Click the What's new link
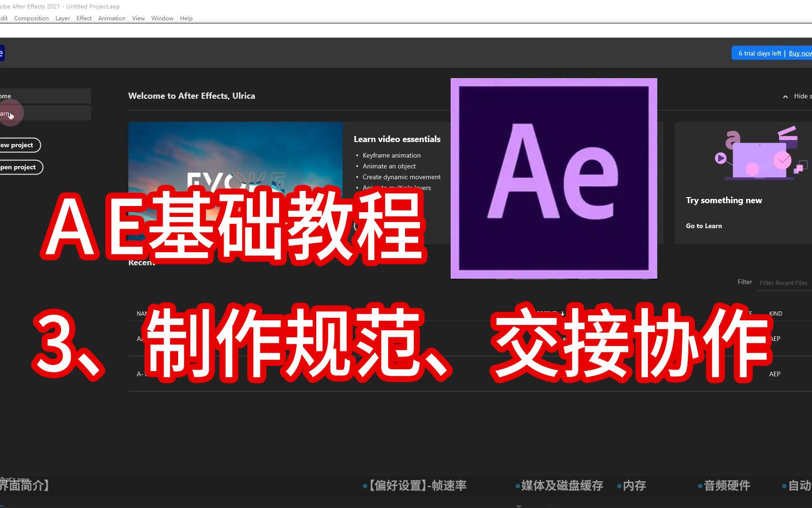812x508 pixels. (x=15, y=479)
